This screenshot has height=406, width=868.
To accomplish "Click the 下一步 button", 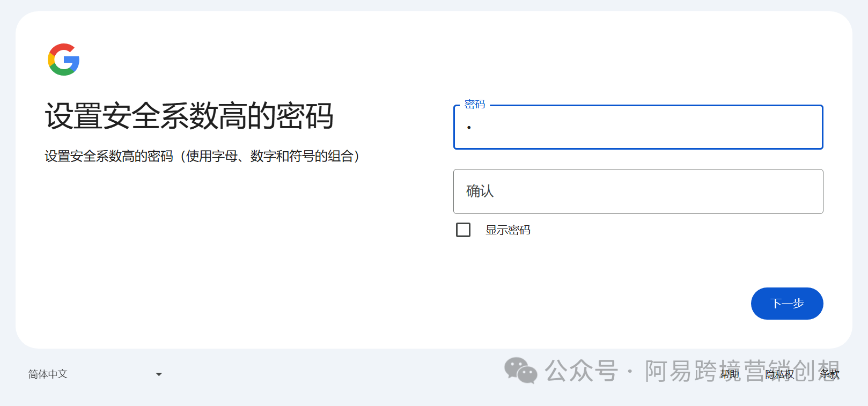I will coord(786,304).
